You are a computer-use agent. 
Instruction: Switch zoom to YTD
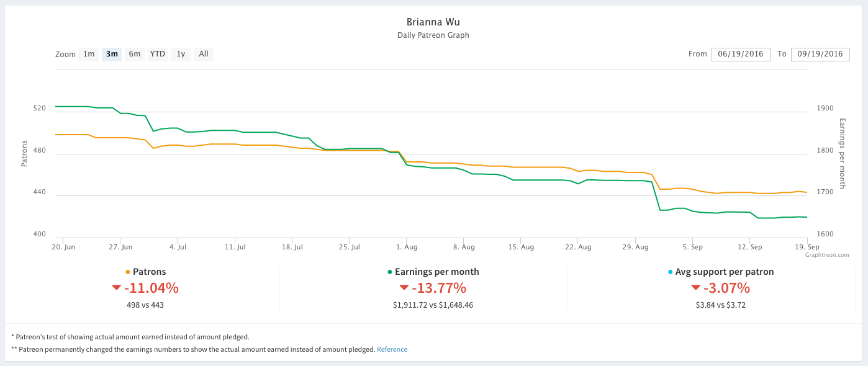pos(158,54)
